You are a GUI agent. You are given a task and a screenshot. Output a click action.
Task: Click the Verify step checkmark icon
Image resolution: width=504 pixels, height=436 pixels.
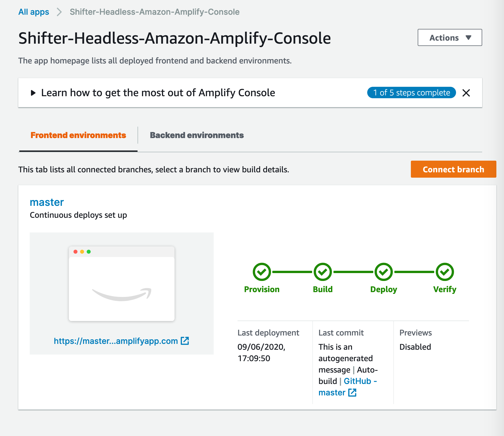[x=445, y=272]
